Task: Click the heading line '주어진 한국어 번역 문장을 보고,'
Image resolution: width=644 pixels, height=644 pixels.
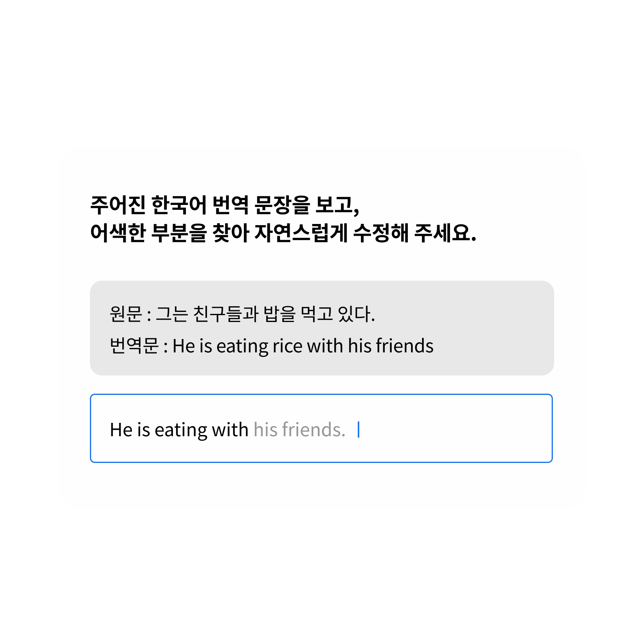Action: [x=224, y=205]
